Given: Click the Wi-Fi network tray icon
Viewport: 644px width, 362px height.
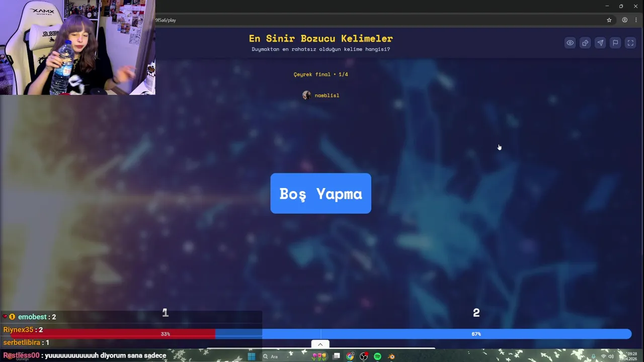Looking at the screenshot, I should tap(603, 356).
